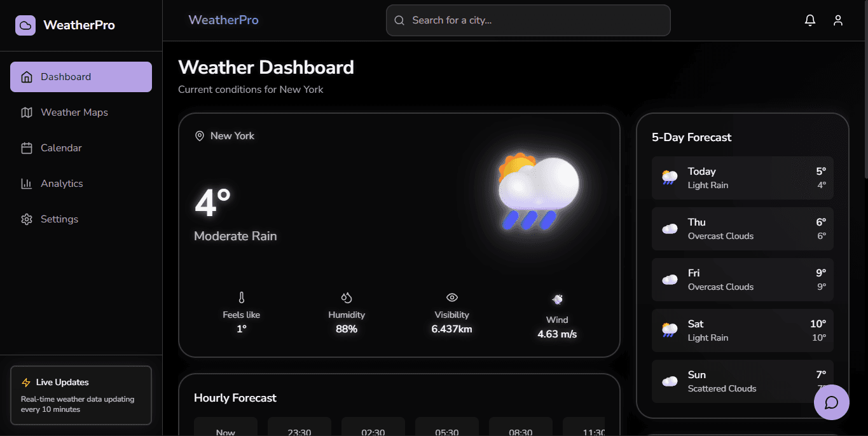
Task: Select the wind speed icon
Action: coord(557,299)
